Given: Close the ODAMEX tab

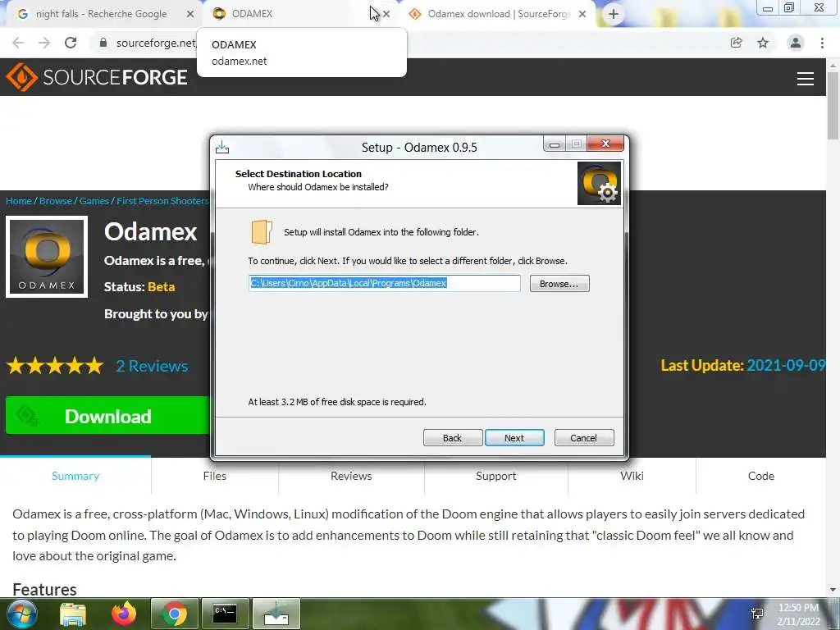Looking at the screenshot, I should (386, 14).
